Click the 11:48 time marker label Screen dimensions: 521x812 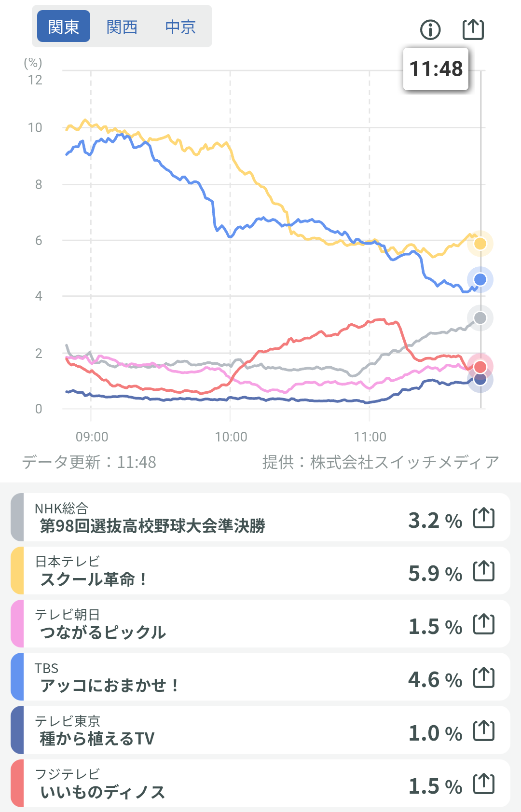[436, 69]
